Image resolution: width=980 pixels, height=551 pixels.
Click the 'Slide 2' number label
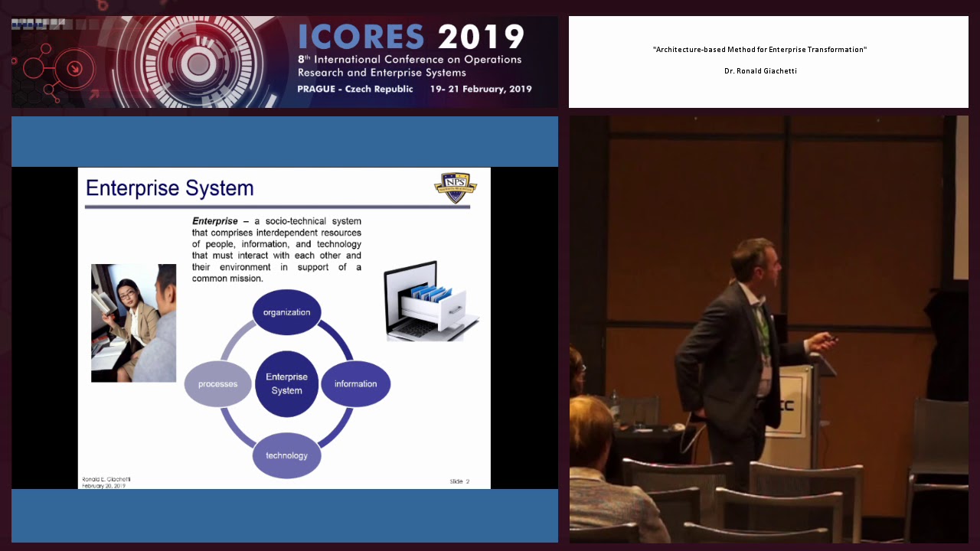(x=459, y=481)
